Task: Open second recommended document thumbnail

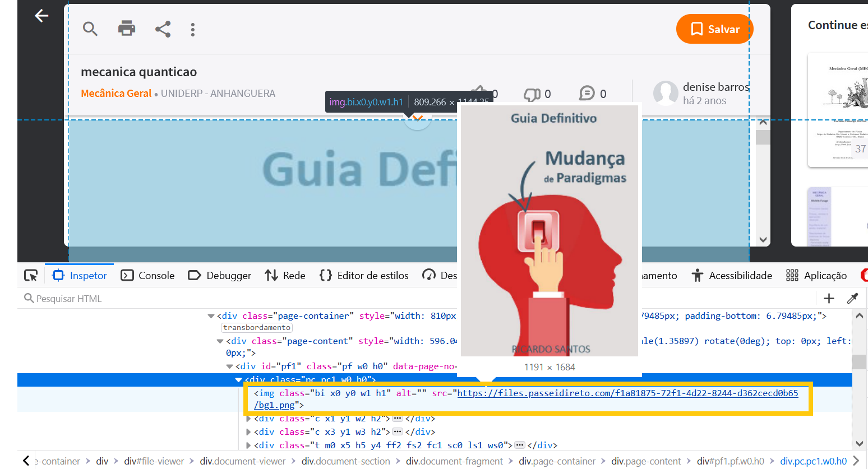Action: pyautogui.click(x=838, y=216)
